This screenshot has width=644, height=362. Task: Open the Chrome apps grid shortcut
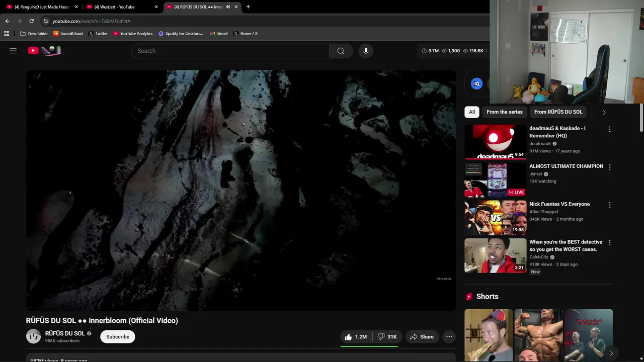(x=7, y=34)
